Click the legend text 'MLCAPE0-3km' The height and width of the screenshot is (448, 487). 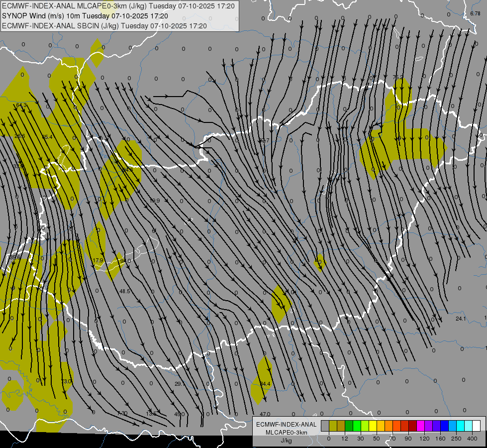(x=287, y=433)
